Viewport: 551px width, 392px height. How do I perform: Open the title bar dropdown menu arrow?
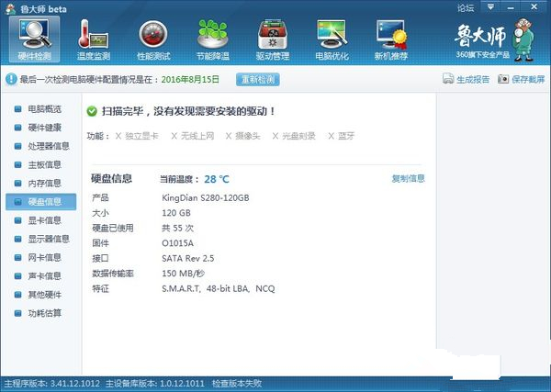tap(490, 7)
